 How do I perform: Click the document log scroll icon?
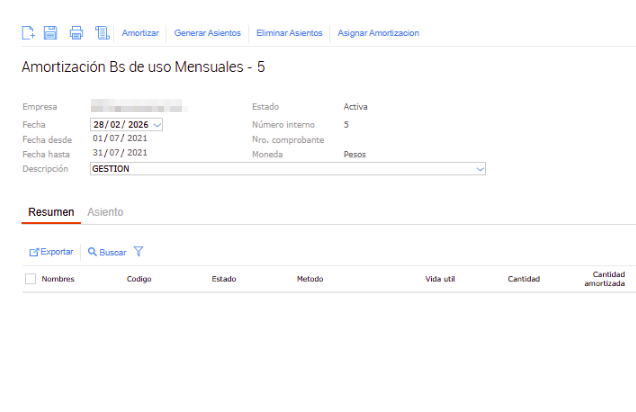[101, 33]
